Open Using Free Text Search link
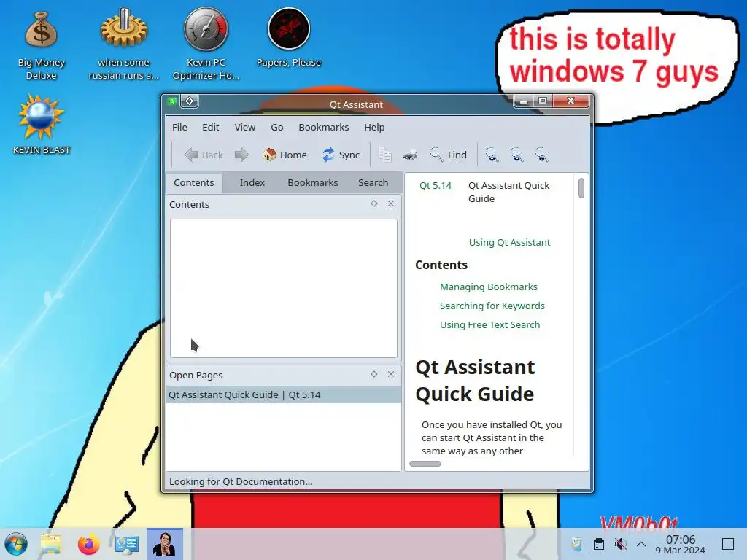Screen dimensions: 747x560 489,324
